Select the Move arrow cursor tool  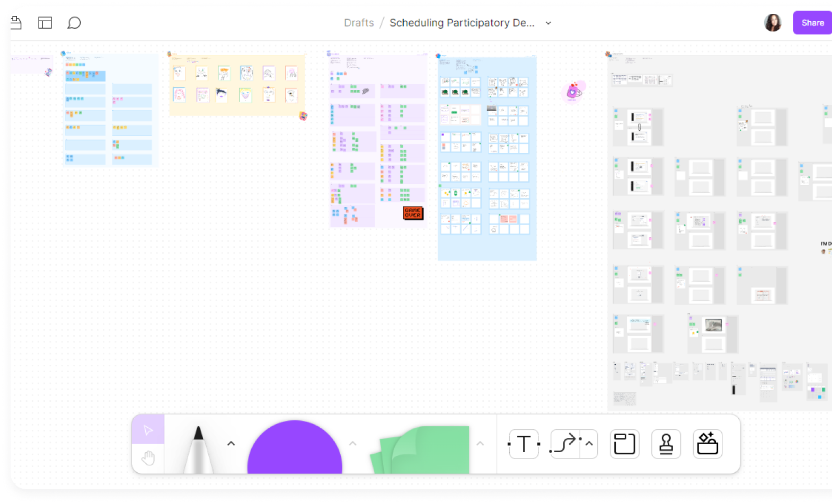148,430
